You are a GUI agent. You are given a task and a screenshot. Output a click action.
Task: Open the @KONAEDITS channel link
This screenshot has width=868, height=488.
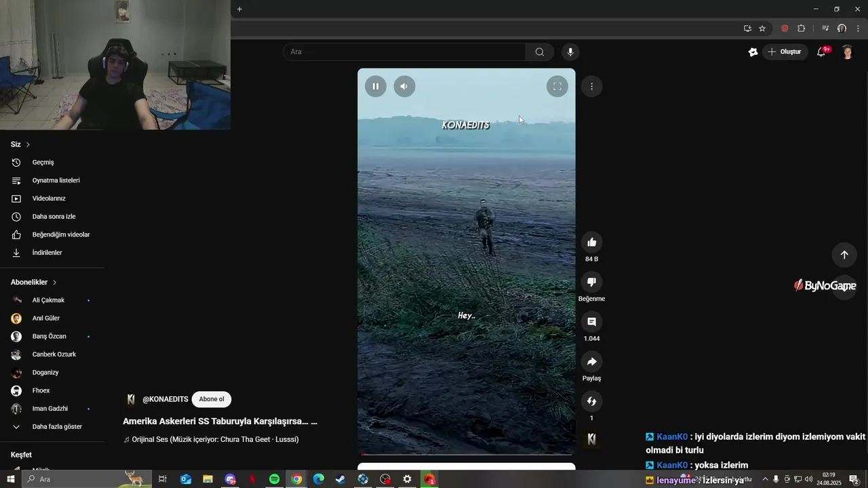click(165, 399)
